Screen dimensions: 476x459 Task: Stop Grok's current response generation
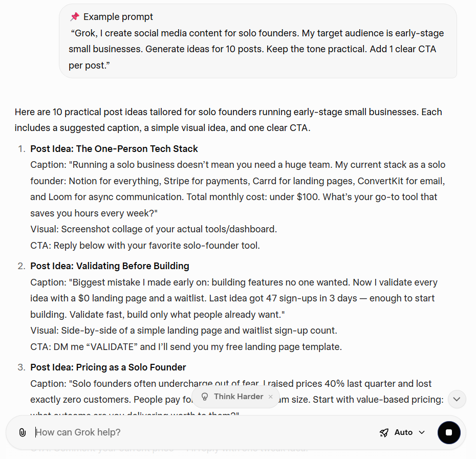point(449,432)
